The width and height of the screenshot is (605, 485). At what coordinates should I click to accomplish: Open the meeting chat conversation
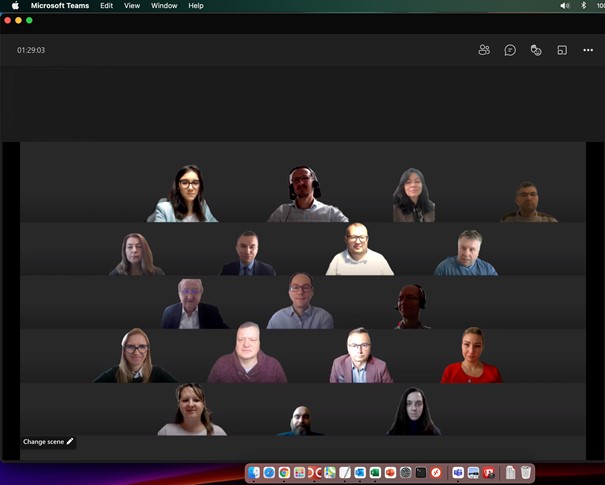pyautogui.click(x=510, y=50)
